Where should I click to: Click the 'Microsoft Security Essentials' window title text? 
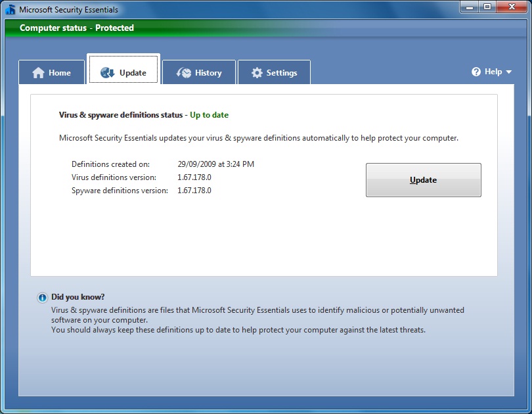coord(68,9)
